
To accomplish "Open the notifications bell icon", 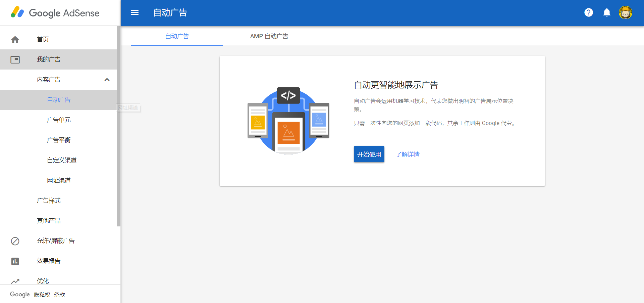I will (606, 13).
